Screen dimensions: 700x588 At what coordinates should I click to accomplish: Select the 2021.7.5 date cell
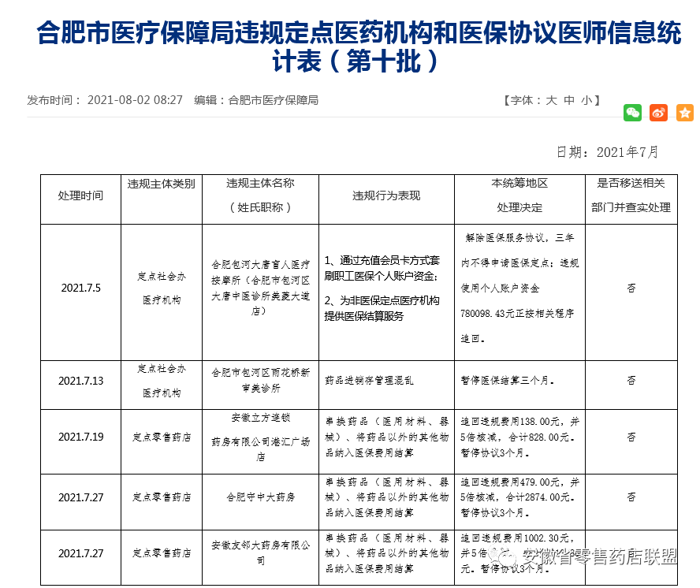click(x=80, y=288)
